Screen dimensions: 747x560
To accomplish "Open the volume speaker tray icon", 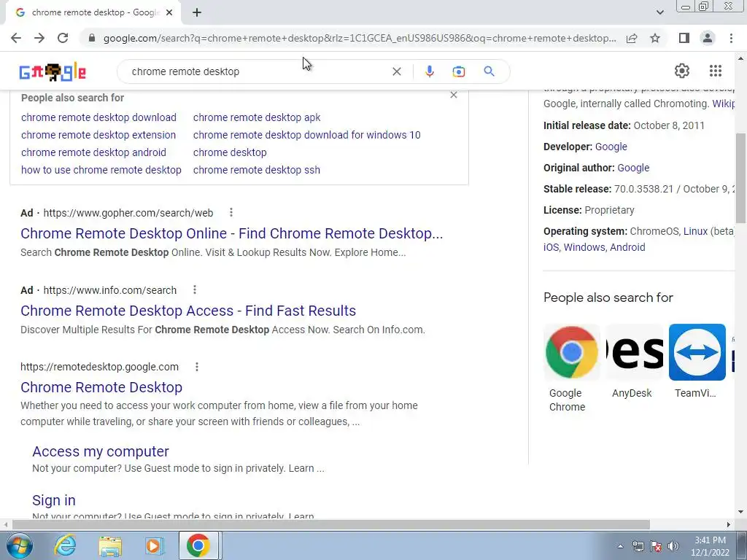I will 673,546.
